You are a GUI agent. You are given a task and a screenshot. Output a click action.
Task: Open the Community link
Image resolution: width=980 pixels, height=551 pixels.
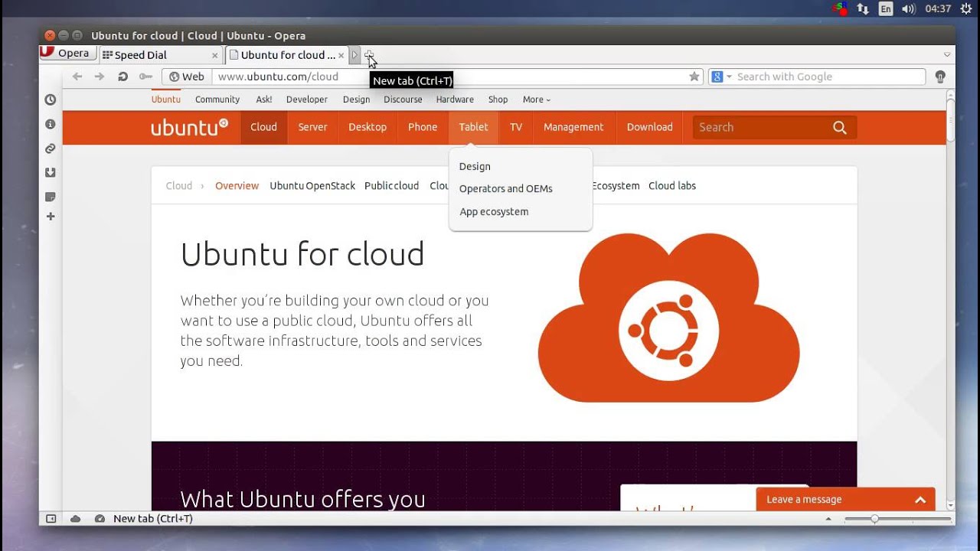[x=217, y=99]
